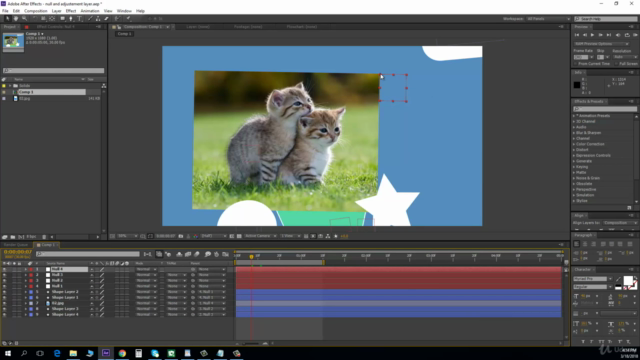
Task: Select the Horizontal Type tool
Action: click(80, 18)
